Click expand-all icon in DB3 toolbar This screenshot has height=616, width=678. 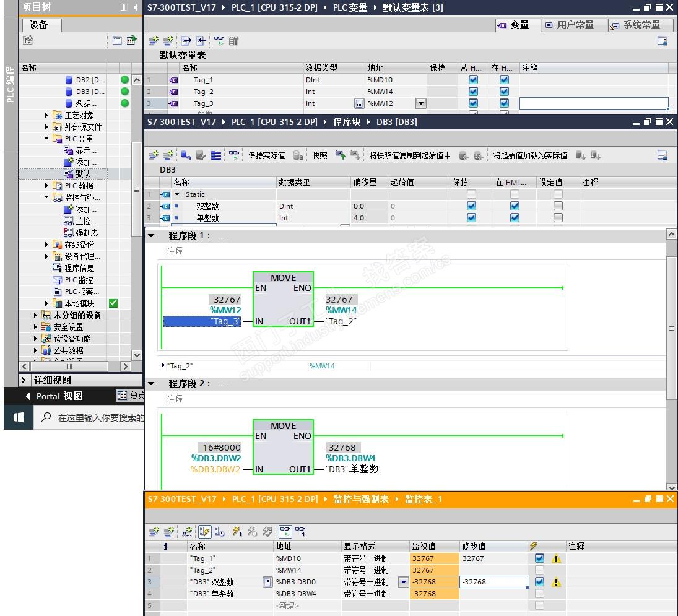click(215, 155)
